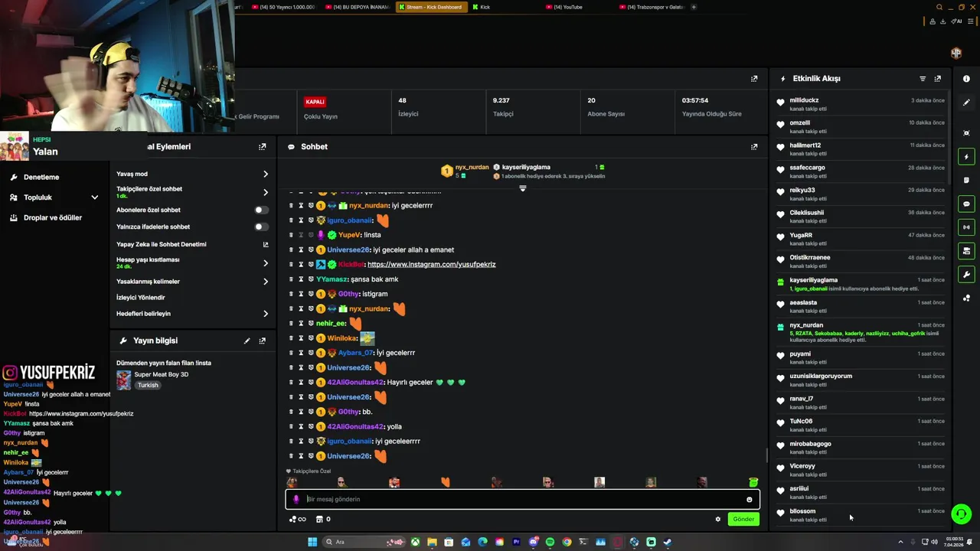Open chat settings gear icon
Screen dimensions: 980x551
click(x=718, y=519)
